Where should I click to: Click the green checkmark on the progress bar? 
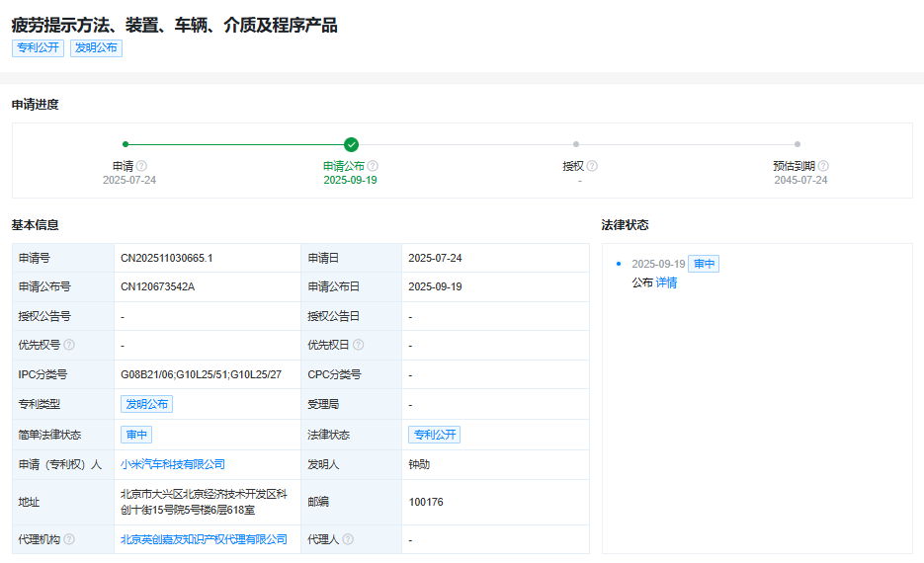351,144
